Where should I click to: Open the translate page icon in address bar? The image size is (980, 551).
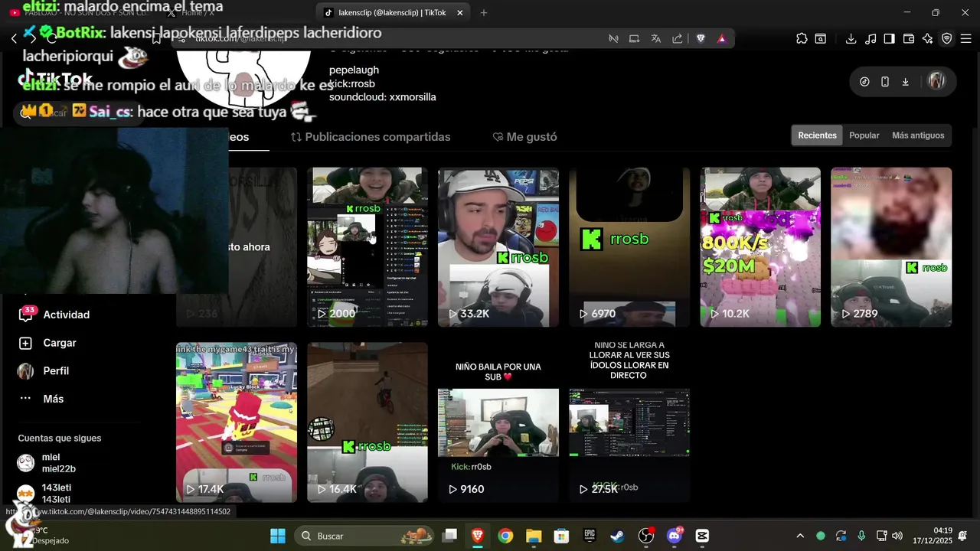point(656,38)
